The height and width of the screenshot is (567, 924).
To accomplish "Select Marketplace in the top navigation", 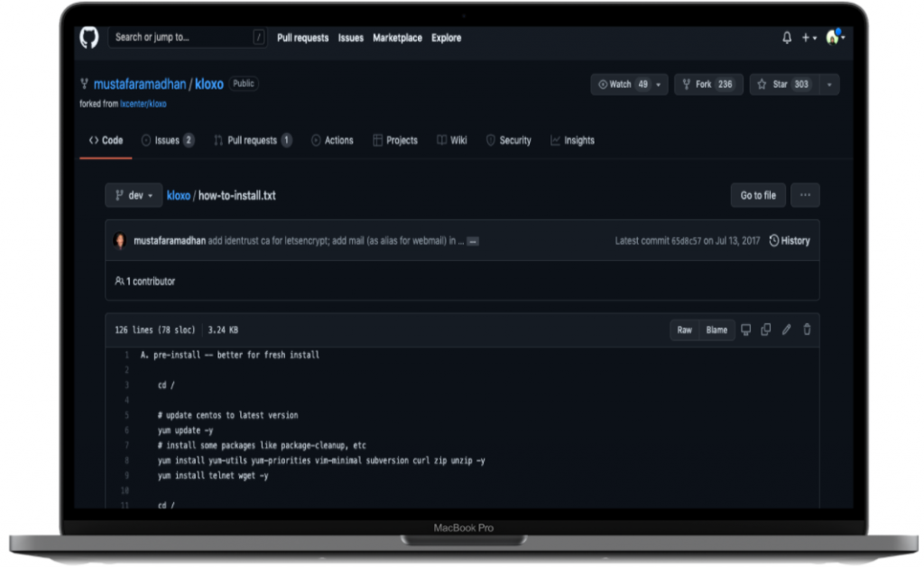I will [x=397, y=37].
